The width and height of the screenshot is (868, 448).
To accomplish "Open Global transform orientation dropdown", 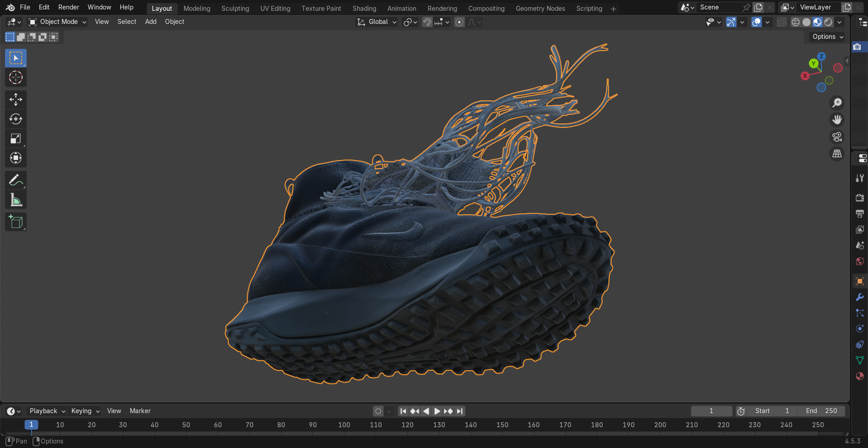I will click(x=377, y=22).
